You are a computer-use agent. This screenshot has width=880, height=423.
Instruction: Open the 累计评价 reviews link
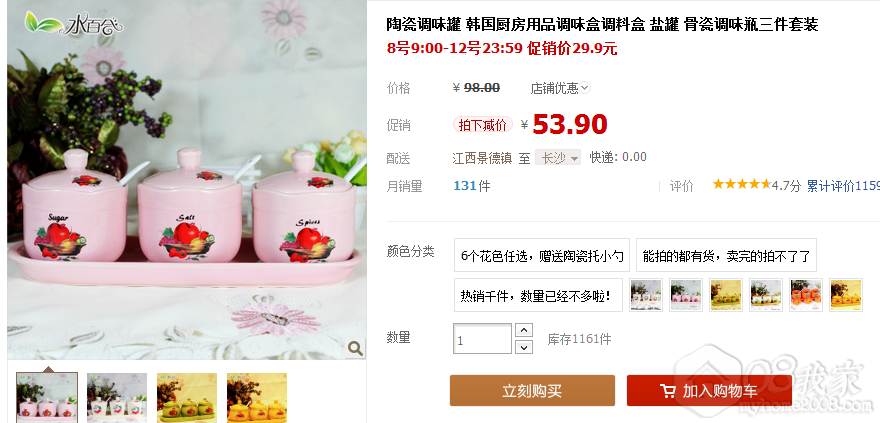[843, 186]
